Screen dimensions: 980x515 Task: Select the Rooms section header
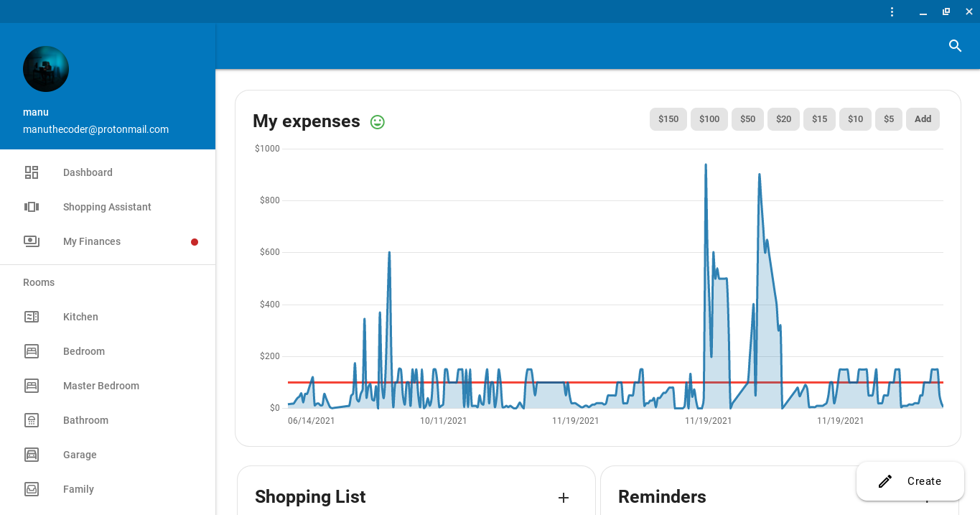pos(39,282)
